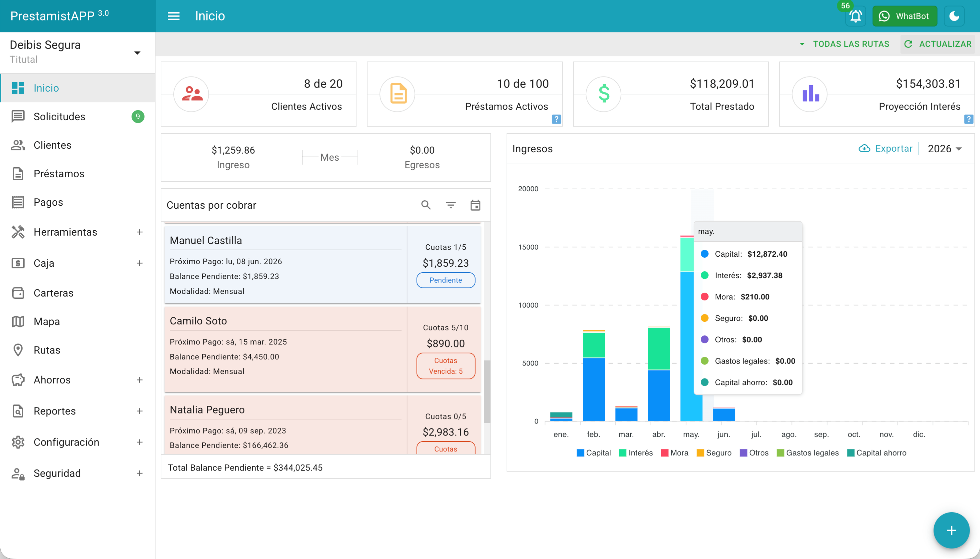Click the Herramientas tools icon
980x559 pixels.
pos(18,232)
